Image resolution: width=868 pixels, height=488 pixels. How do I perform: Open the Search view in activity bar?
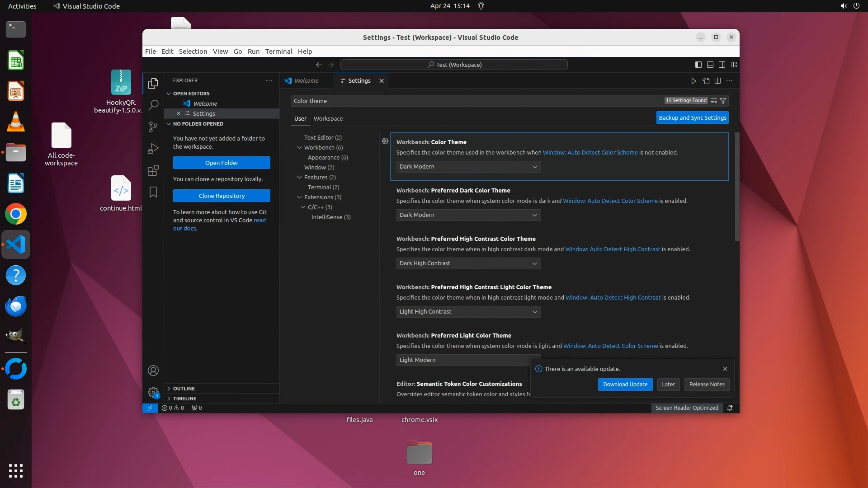153,105
